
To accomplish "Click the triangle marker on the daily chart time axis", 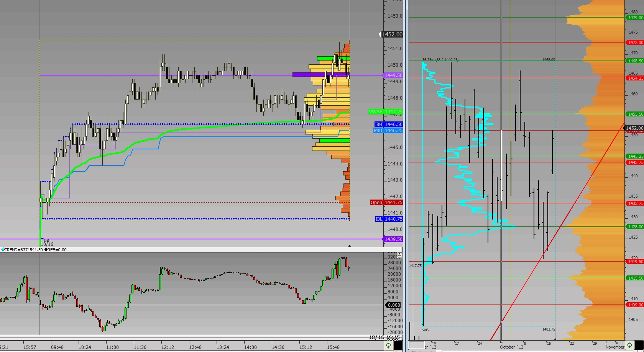I will pos(555,339).
